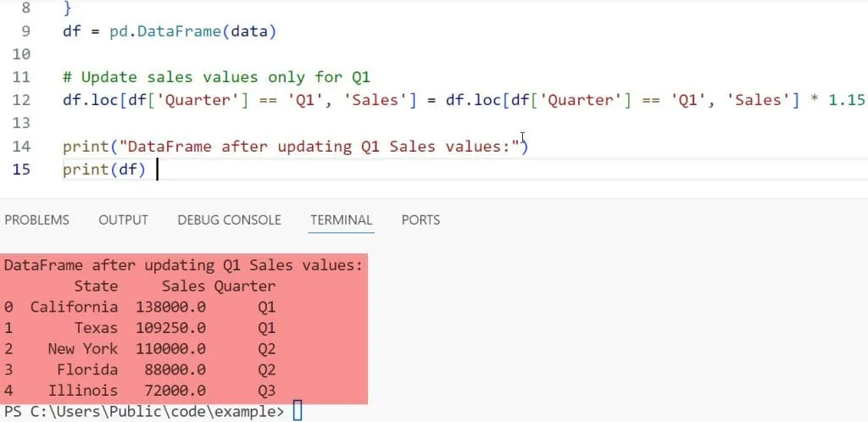Click the comment line about Q1 update
The width and height of the screenshot is (868, 422).
click(x=216, y=77)
